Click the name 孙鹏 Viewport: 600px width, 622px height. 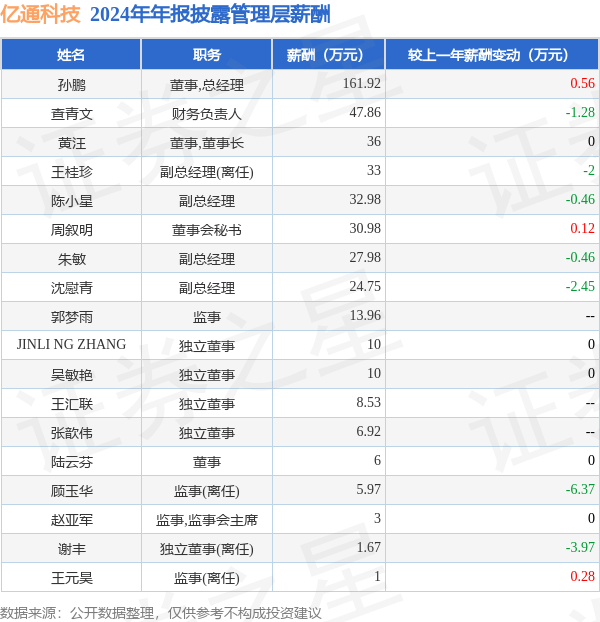71,85
